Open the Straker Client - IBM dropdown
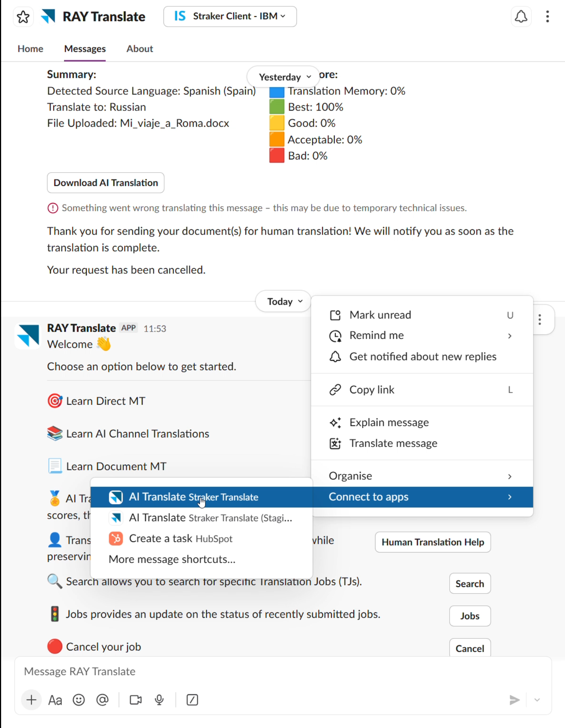Viewport: 565px width, 728px height. pos(230,17)
